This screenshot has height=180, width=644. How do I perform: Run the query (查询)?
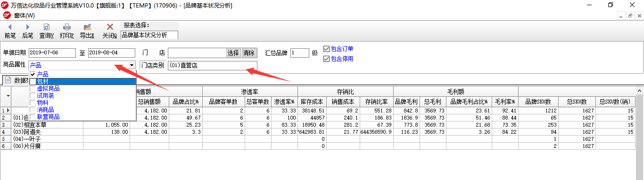[46, 31]
